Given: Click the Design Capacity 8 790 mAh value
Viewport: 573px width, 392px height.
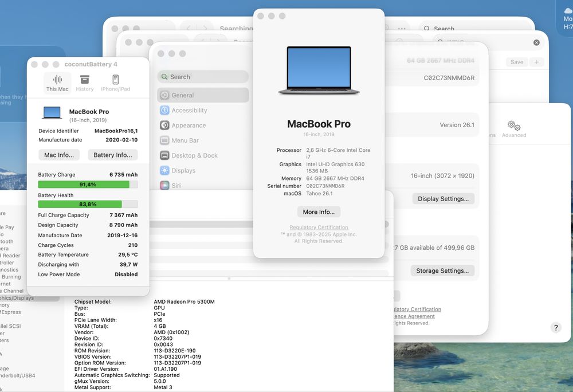Looking at the screenshot, I should (124, 225).
